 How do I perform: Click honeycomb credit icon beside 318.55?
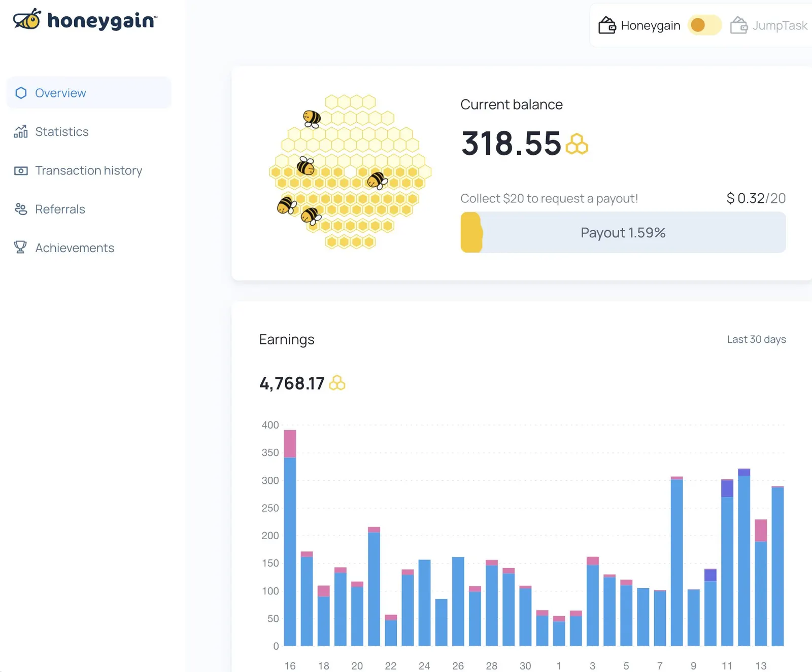point(577,144)
